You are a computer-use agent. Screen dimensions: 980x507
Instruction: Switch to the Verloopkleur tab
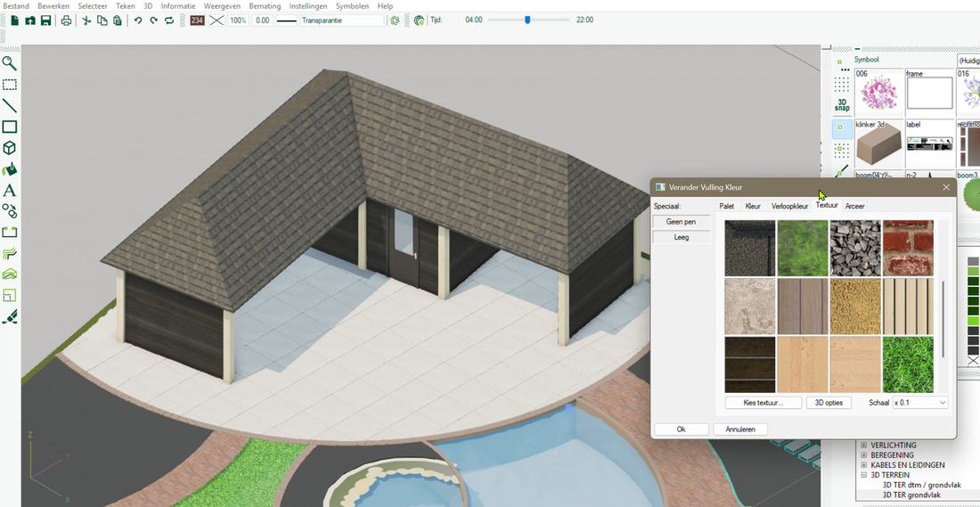click(x=789, y=206)
